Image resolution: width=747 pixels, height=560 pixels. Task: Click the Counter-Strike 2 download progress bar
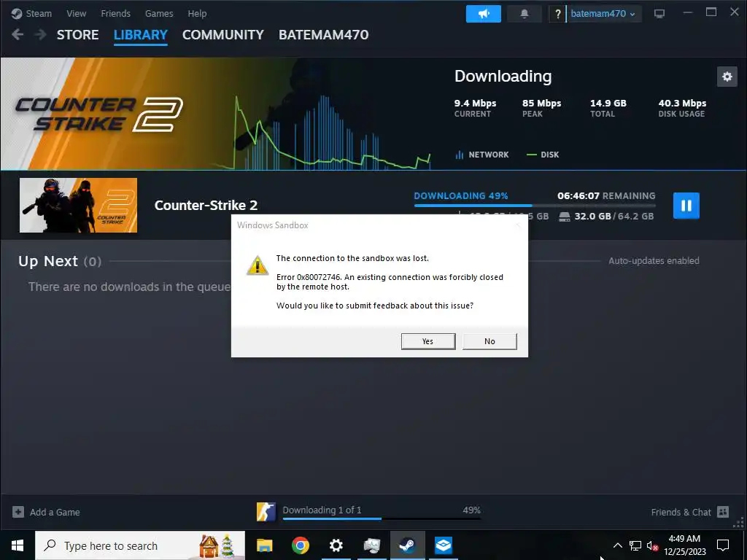click(535, 206)
